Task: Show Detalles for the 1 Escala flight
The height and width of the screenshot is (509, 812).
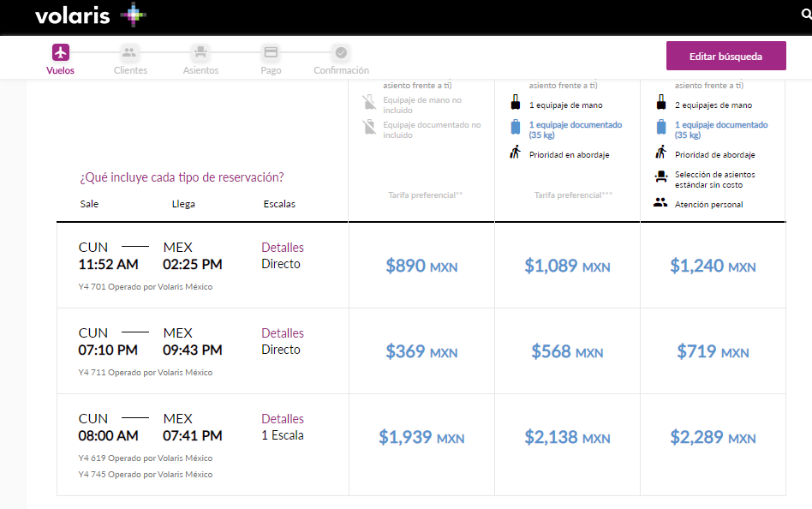Action: coord(283,419)
